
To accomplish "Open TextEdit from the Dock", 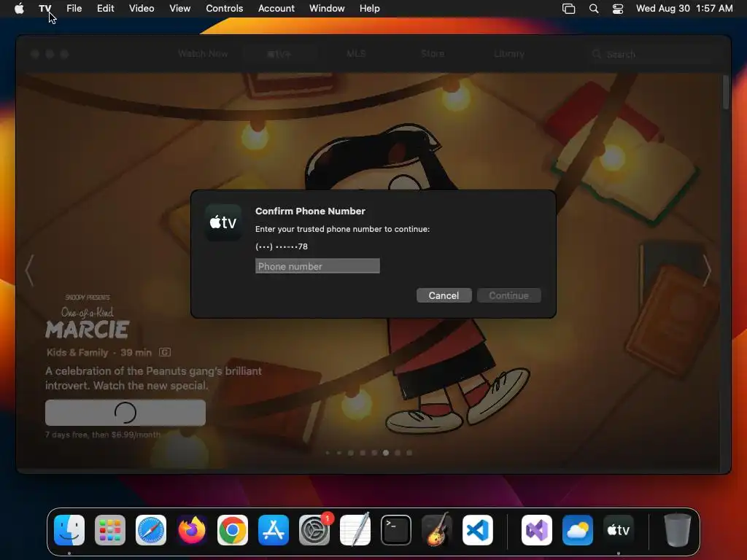I will coord(355,530).
